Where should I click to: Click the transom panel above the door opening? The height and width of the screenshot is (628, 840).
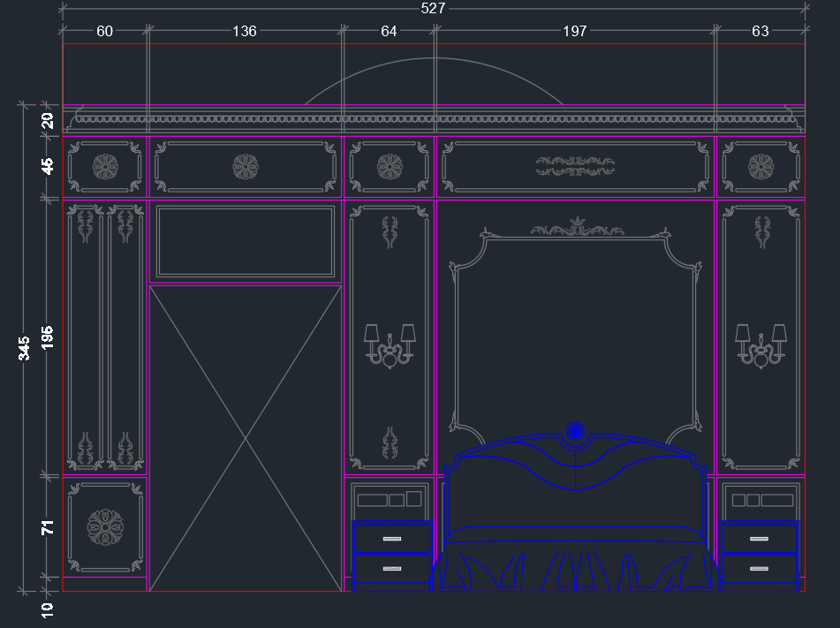245,241
